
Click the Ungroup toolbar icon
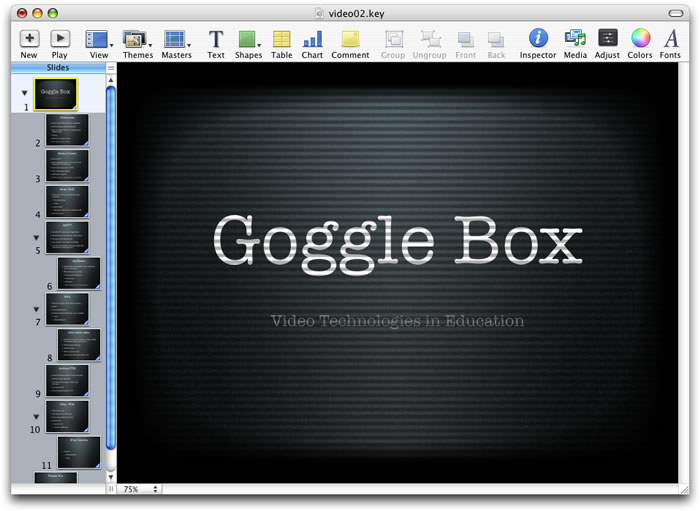430,39
